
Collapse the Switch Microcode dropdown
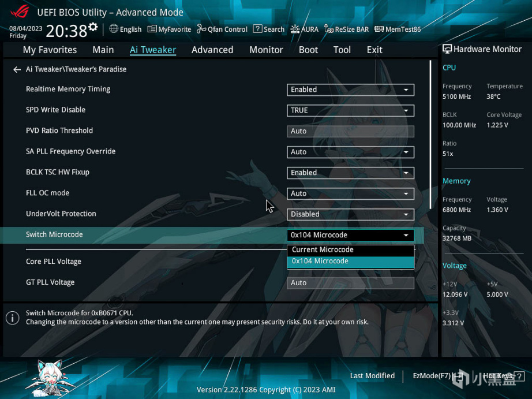350,235
